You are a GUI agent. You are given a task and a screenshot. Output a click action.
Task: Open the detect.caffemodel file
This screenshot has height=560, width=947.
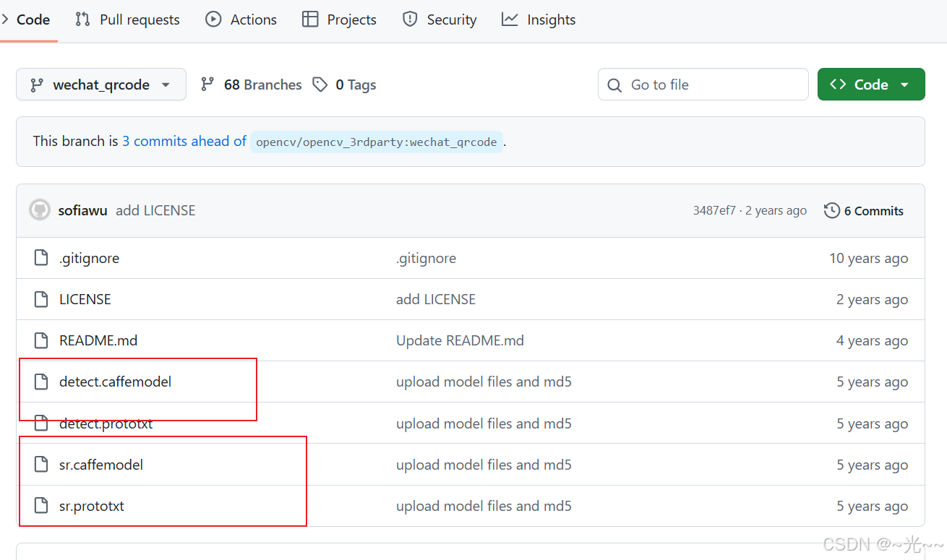[116, 382]
